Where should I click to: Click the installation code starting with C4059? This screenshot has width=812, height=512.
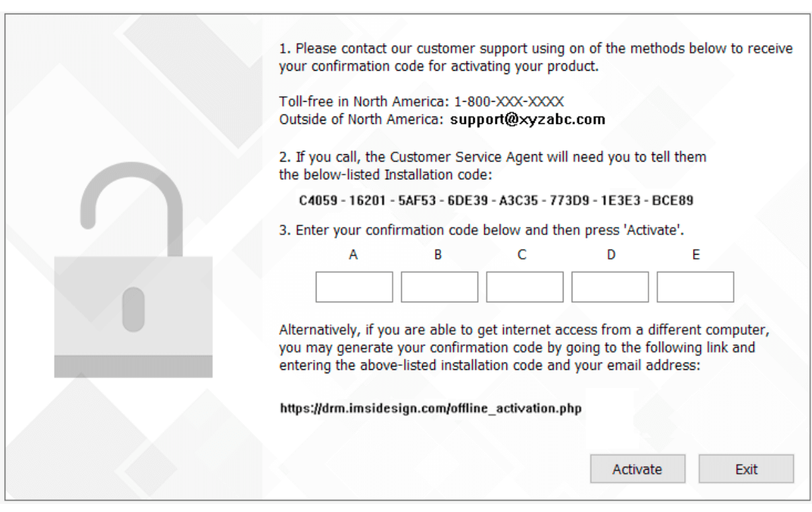496,201
